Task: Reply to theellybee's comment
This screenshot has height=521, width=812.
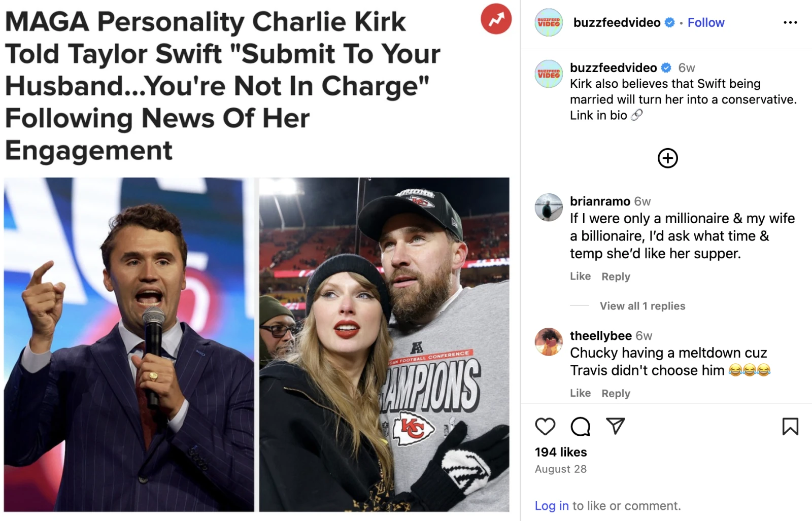Action: [x=616, y=393]
